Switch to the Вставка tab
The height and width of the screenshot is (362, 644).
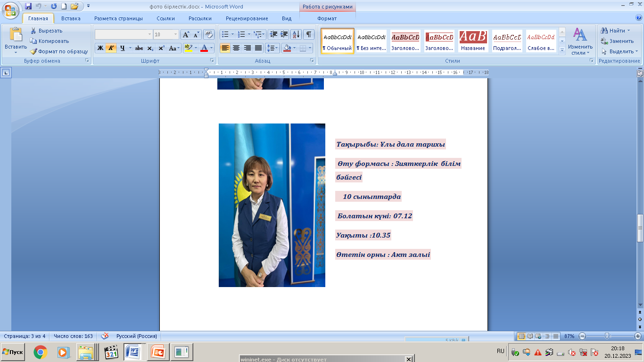tap(71, 18)
